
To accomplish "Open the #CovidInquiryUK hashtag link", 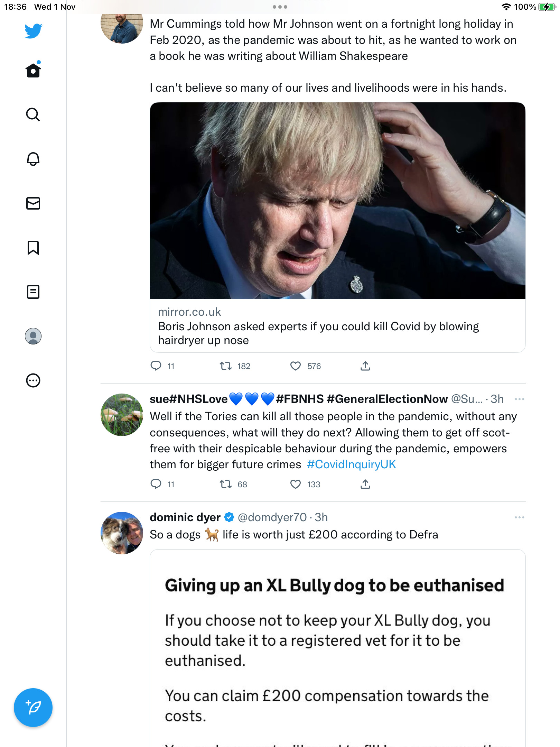I will click(352, 464).
